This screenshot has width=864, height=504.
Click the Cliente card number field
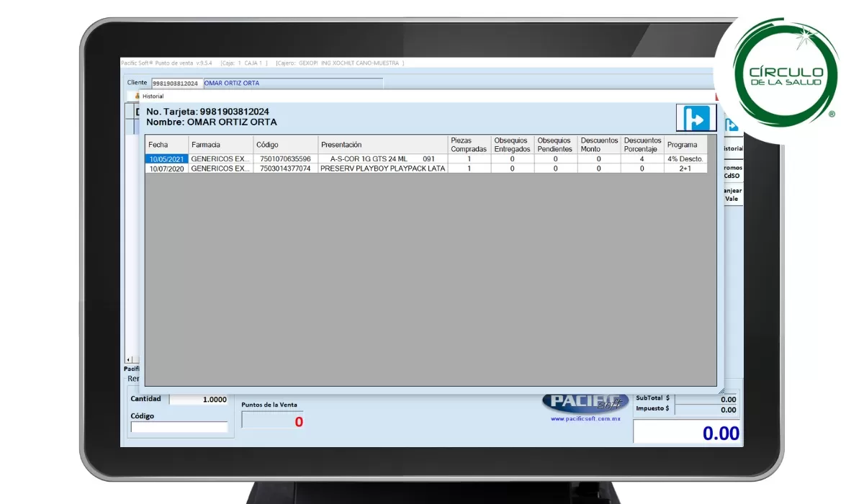point(176,84)
